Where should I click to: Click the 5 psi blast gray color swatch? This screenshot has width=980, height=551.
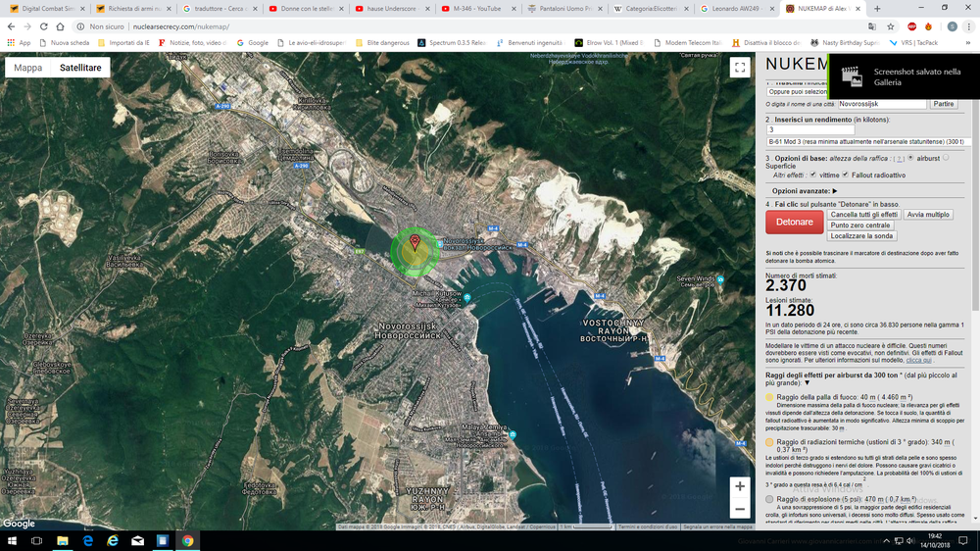pyautogui.click(x=769, y=499)
